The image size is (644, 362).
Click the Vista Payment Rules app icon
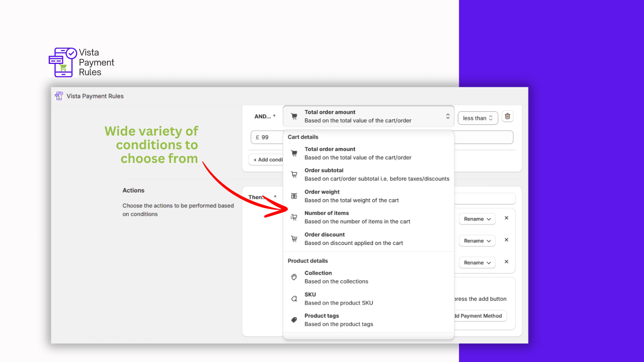point(59,96)
